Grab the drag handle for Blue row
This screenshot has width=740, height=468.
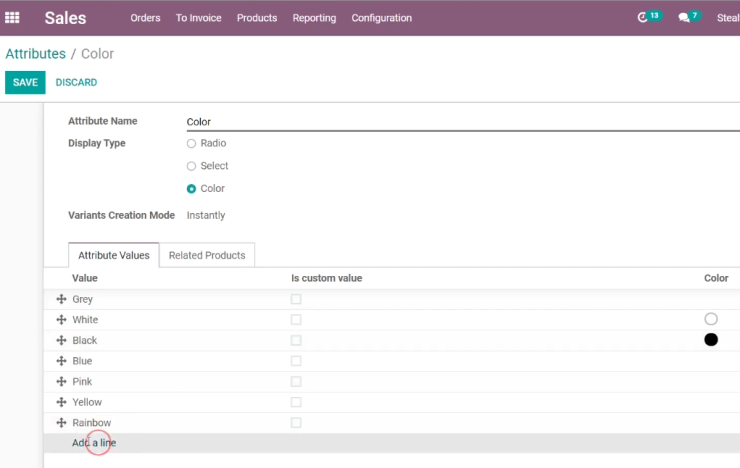point(61,361)
